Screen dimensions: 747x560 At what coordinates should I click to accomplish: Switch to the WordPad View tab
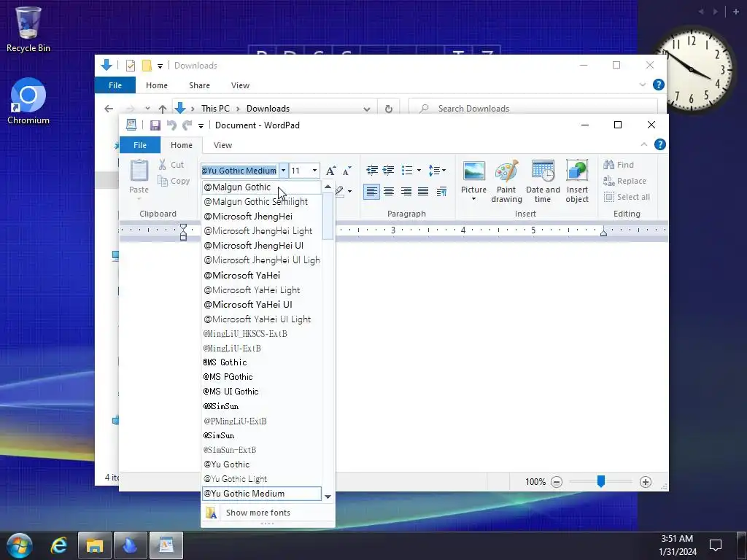tap(222, 145)
